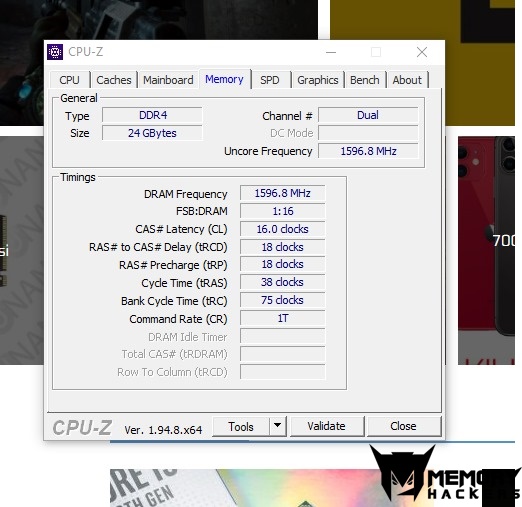Click the 38 clocks tRAS value
The width and height of the screenshot is (522, 507).
pyautogui.click(x=282, y=282)
